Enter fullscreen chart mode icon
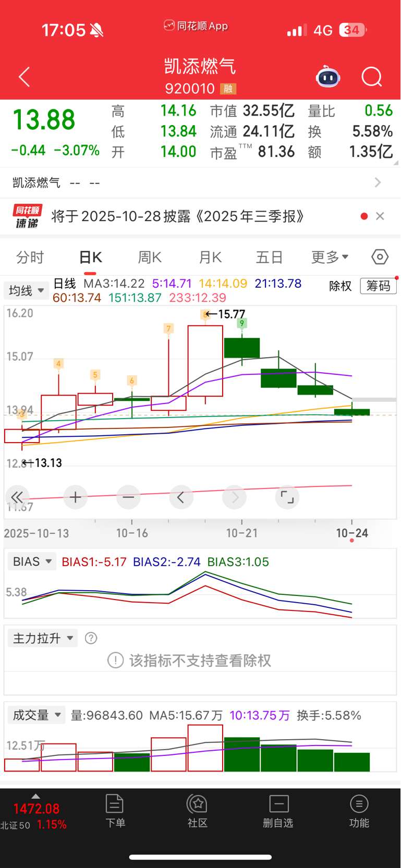 (x=287, y=497)
